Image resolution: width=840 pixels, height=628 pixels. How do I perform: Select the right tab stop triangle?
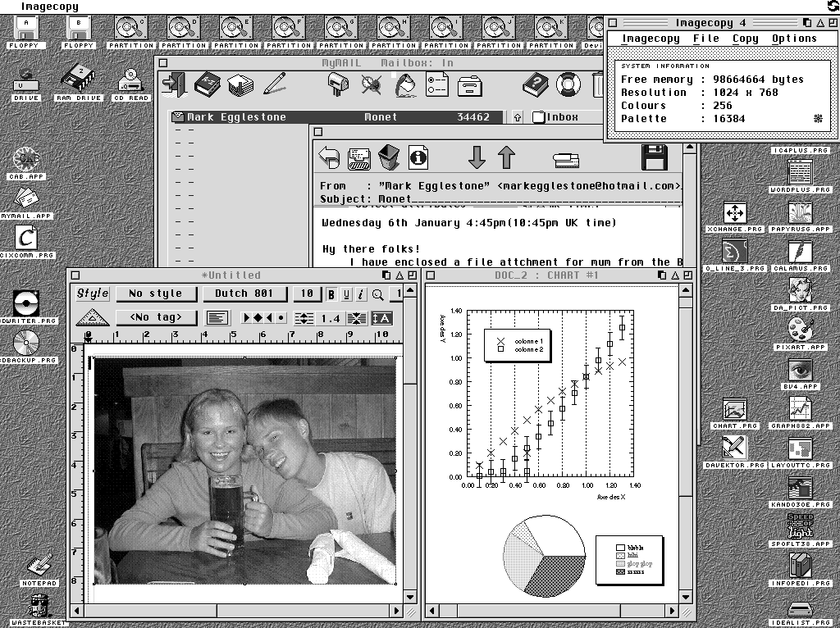(x=269, y=318)
